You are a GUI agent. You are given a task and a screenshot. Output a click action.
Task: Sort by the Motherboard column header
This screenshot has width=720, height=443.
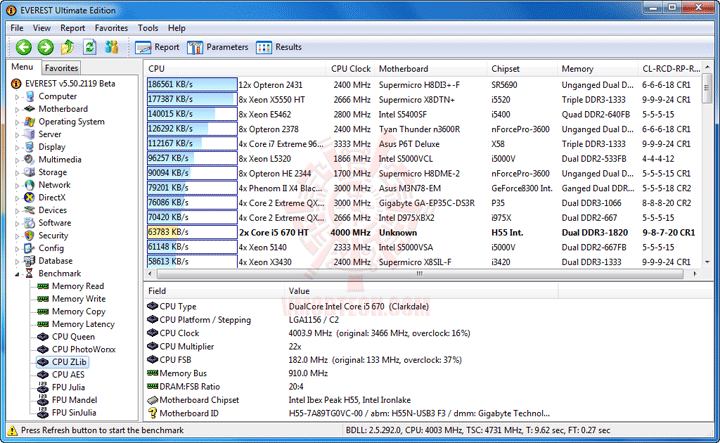coord(431,69)
